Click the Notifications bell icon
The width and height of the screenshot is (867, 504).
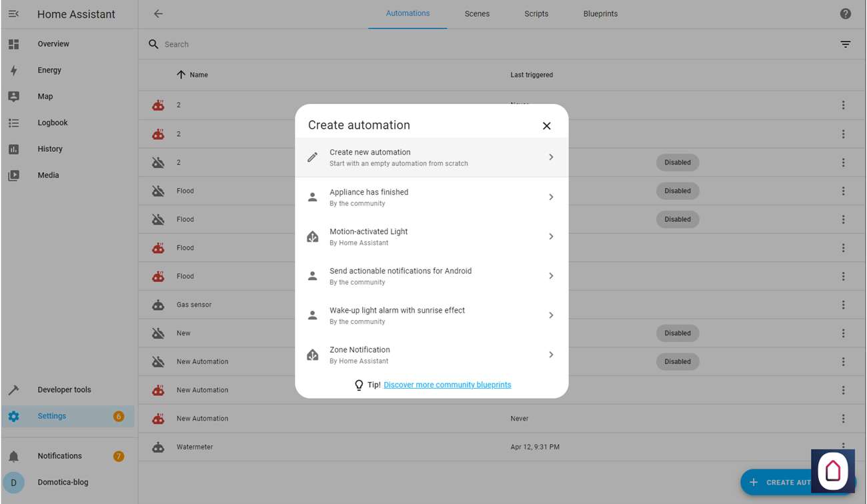point(13,456)
